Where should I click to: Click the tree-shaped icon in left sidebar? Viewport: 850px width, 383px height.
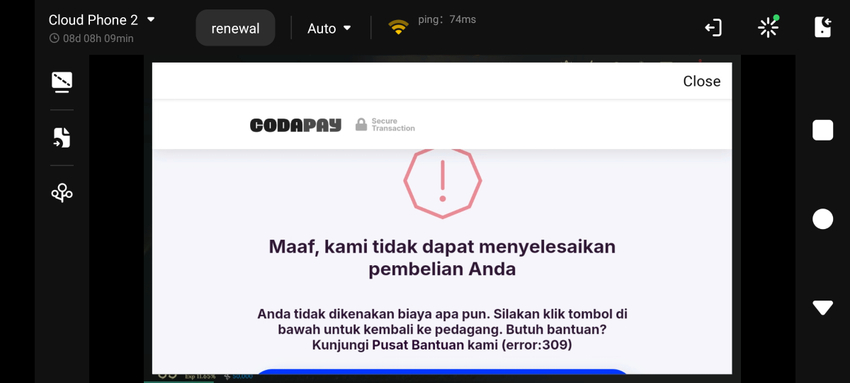(x=62, y=193)
